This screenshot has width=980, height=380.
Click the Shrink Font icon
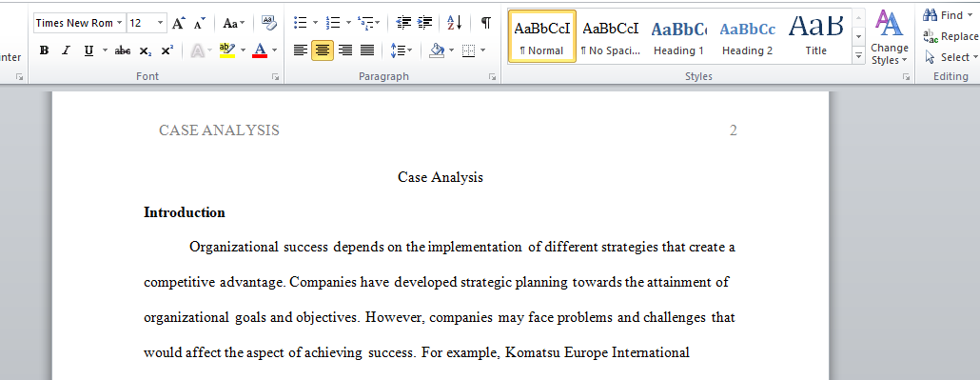(x=200, y=23)
